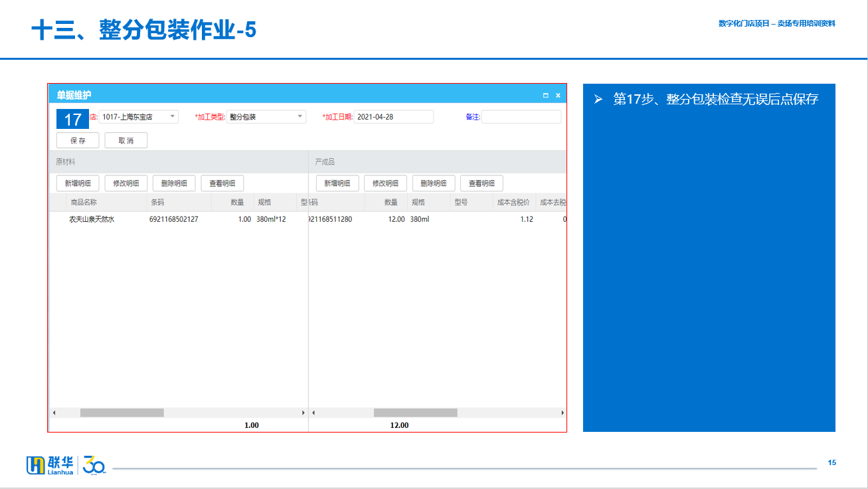This screenshot has height=489, width=868.
Task: Click 删除明细 under 原材料
Action: click(x=174, y=183)
